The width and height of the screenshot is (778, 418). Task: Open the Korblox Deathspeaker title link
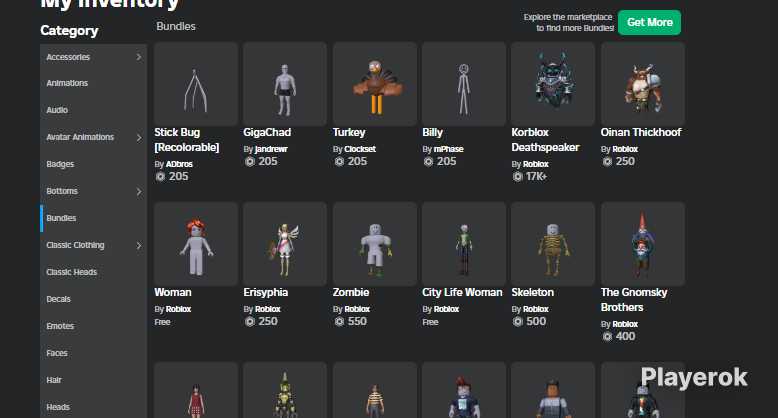tap(545, 140)
